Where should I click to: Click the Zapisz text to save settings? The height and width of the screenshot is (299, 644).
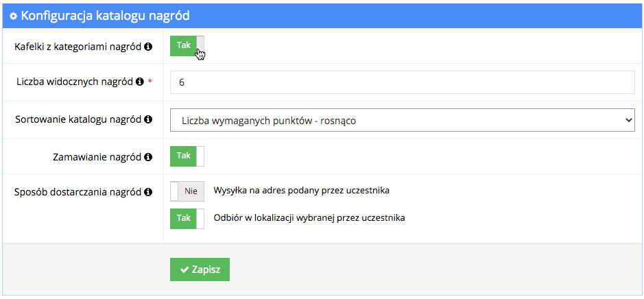coord(206,270)
